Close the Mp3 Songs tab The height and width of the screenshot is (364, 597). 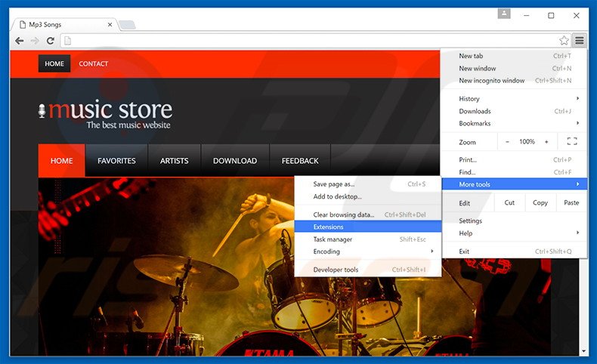[x=110, y=24]
